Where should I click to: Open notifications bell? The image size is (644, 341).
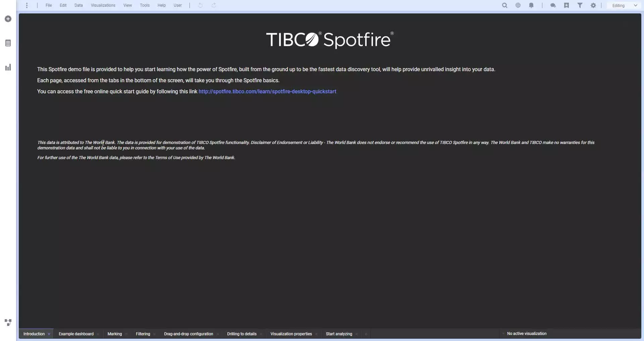(531, 5)
